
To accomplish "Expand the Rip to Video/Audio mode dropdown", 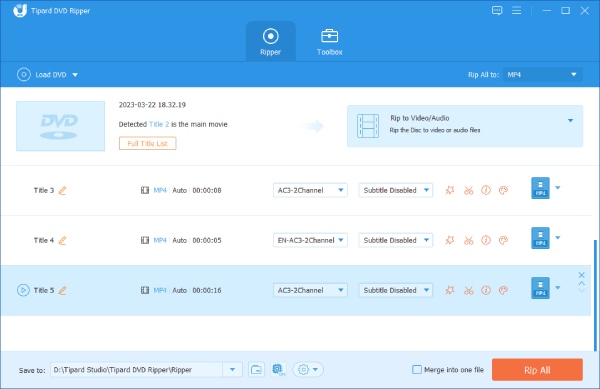I will (x=570, y=120).
